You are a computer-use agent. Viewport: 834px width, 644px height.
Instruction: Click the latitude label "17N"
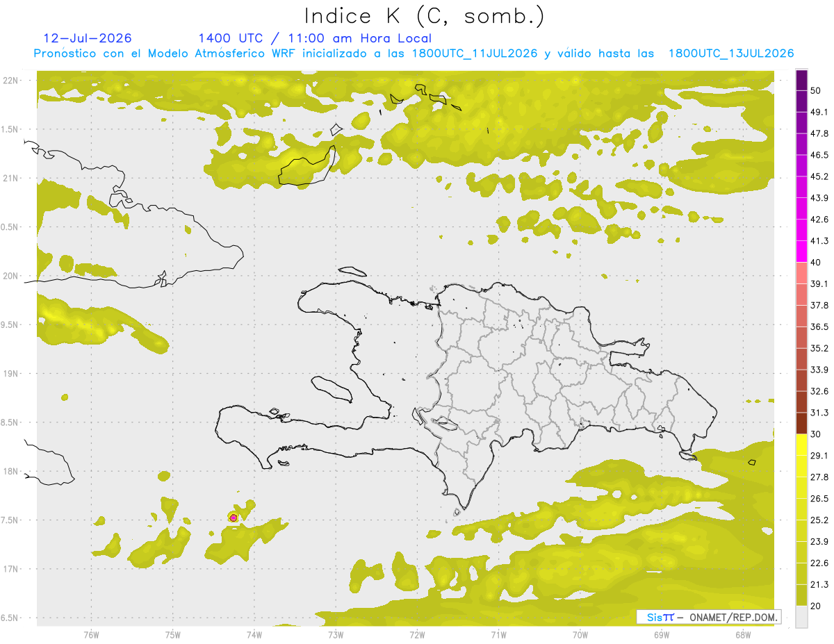coord(11,569)
